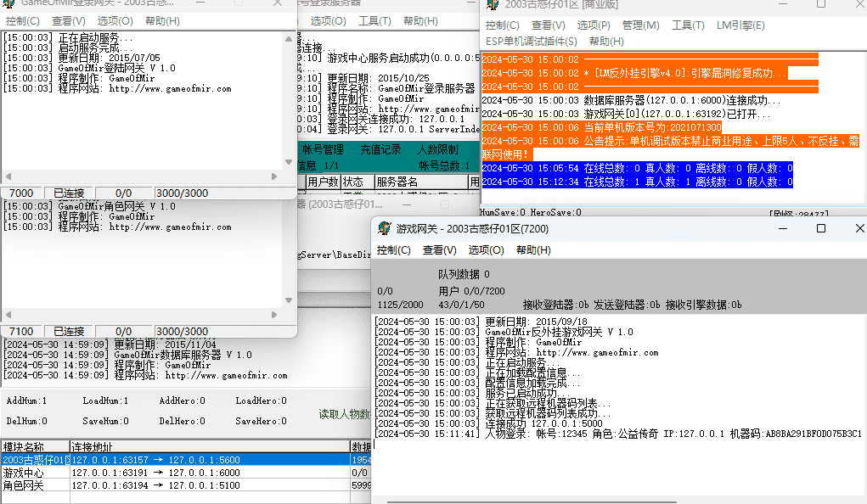Image resolution: width=867 pixels, height=504 pixels.
Task: Click the AddHum:1 counter label
Action: tap(26, 400)
